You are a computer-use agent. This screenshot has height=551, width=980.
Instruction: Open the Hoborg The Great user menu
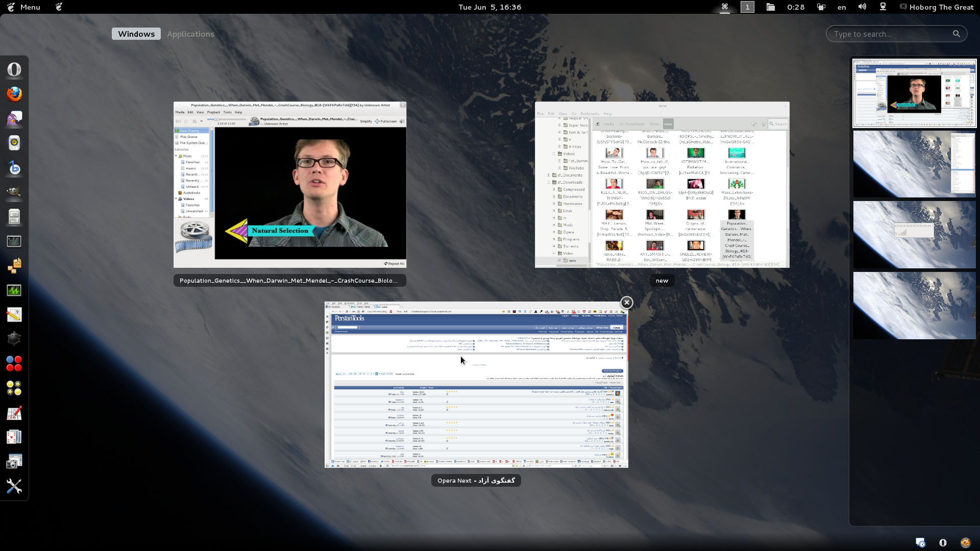(936, 7)
